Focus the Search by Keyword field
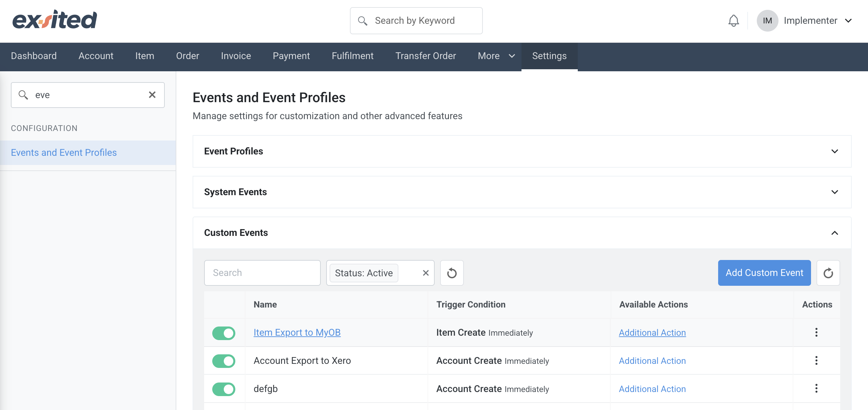Image resolution: width=868 pixels, height=410 pixels. tap(416, 21)
